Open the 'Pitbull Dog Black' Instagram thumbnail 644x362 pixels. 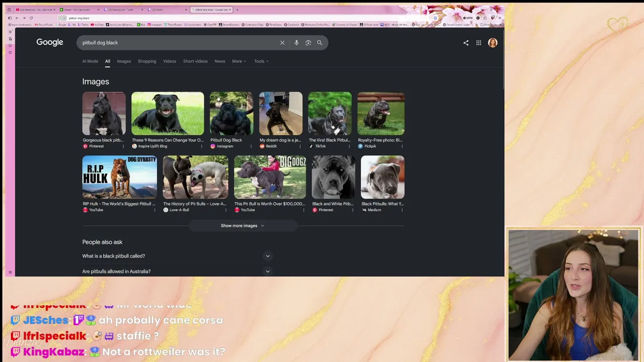[231, 114]
